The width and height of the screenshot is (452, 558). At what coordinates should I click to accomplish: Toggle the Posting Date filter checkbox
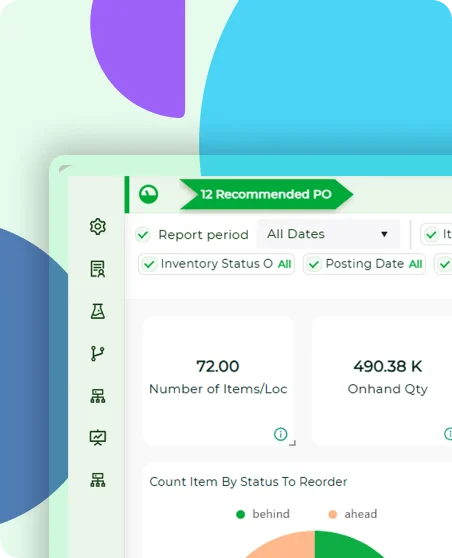tap(314, 264)
